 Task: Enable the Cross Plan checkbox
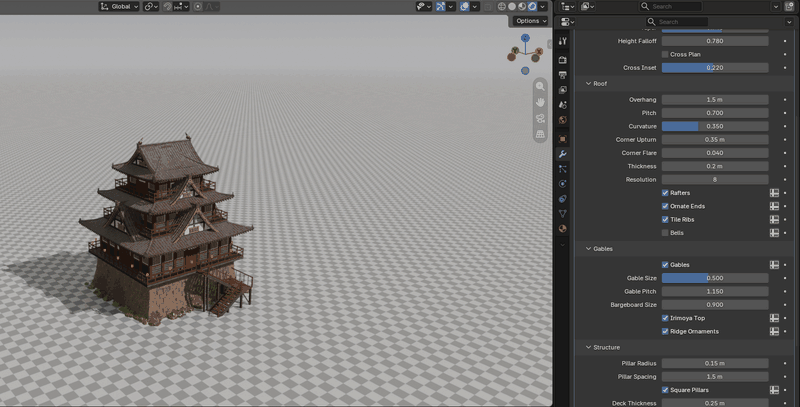(x=665, y=54)
